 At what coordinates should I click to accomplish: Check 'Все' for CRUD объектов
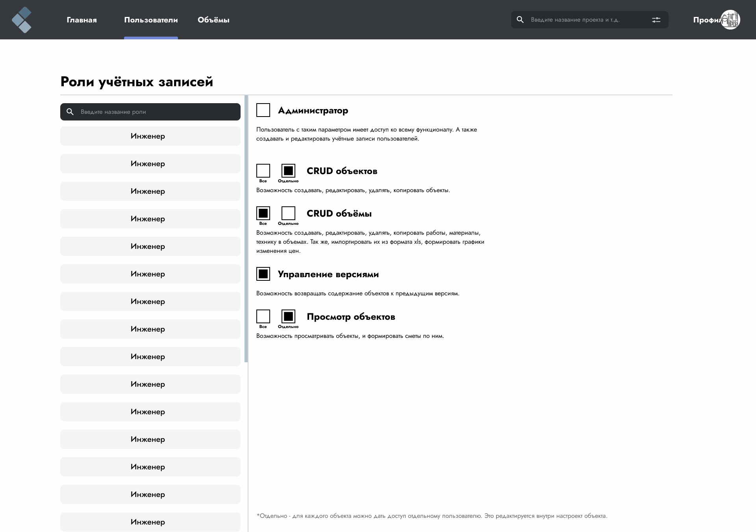point(263,171)
